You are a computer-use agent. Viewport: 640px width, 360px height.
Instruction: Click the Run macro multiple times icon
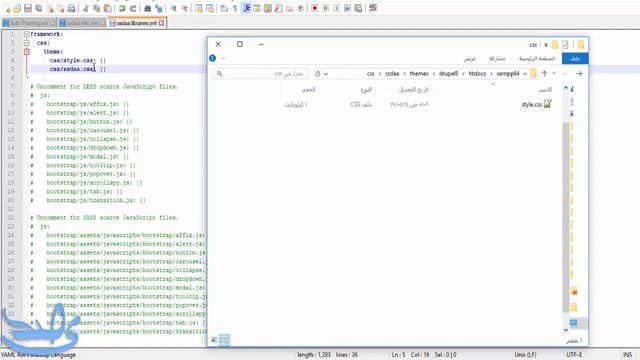(x=347, y=9)
